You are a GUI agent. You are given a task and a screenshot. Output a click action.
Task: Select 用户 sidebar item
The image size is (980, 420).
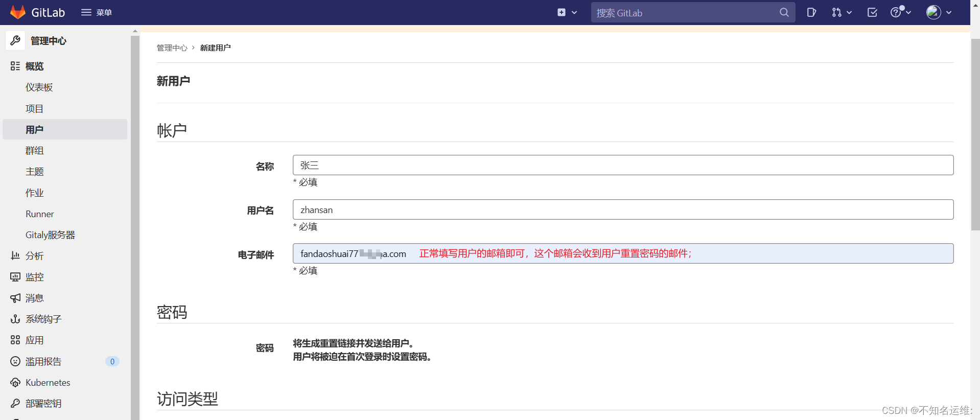tap(65, 129)
